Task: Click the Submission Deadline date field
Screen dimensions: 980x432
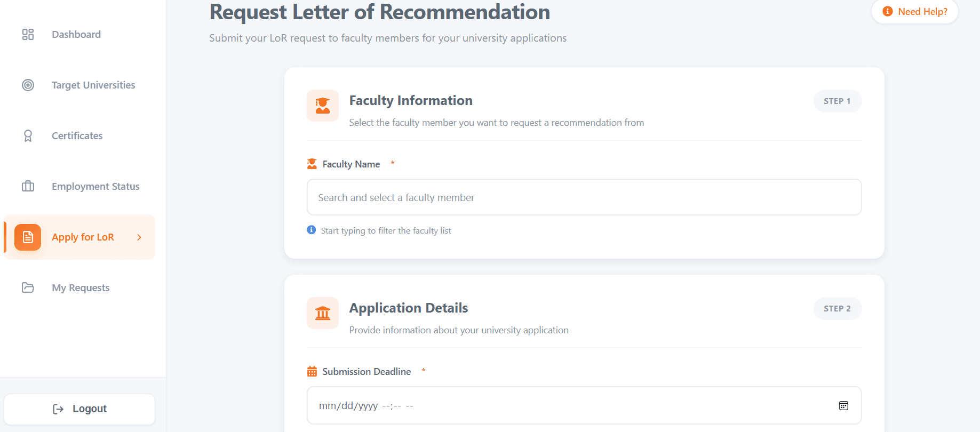Action: click(x=565, y=406)
